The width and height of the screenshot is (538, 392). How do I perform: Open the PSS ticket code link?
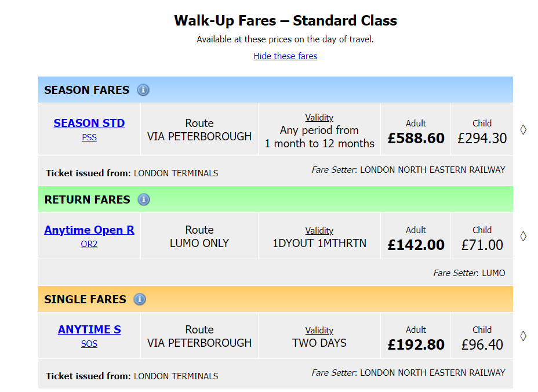89,137
